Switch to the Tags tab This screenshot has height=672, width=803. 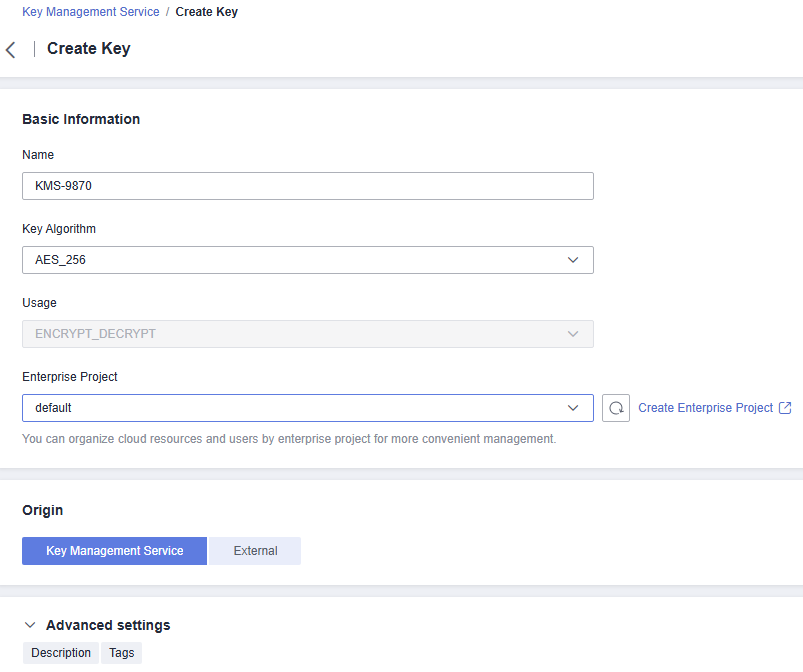coord(121,653)
